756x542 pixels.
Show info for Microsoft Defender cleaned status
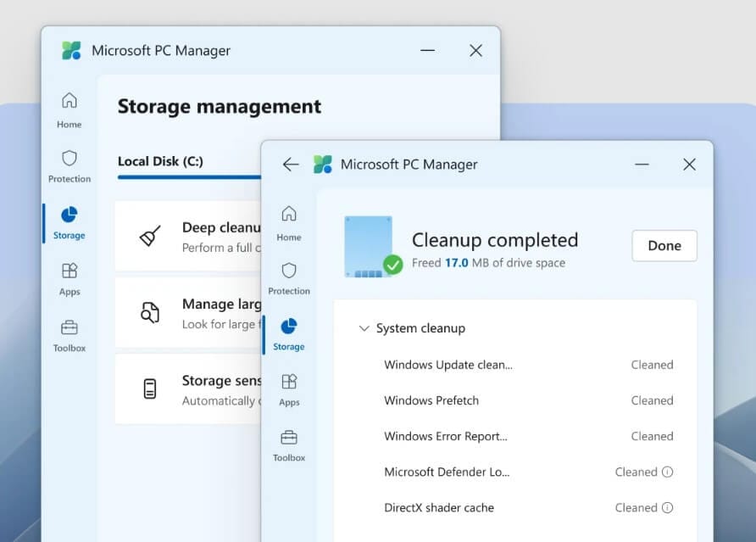click(x=667, y=472)
